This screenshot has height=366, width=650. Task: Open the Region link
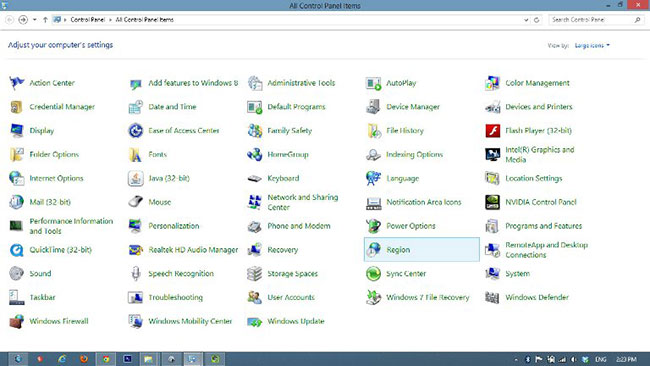click(398, 250)
